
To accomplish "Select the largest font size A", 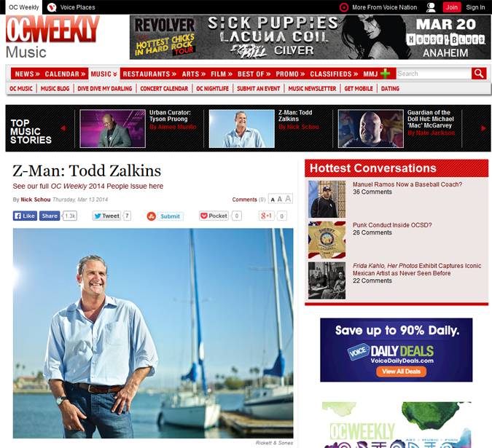I will [x=288, y=199].
